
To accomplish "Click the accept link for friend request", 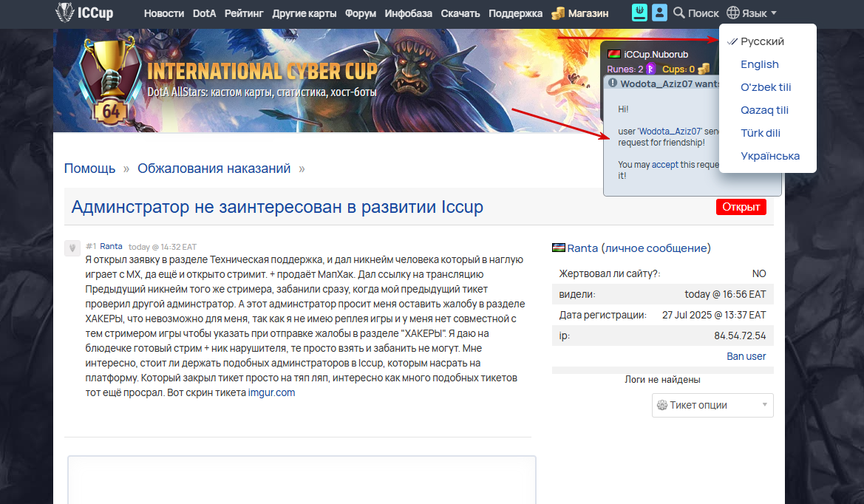I will point(664,165).
